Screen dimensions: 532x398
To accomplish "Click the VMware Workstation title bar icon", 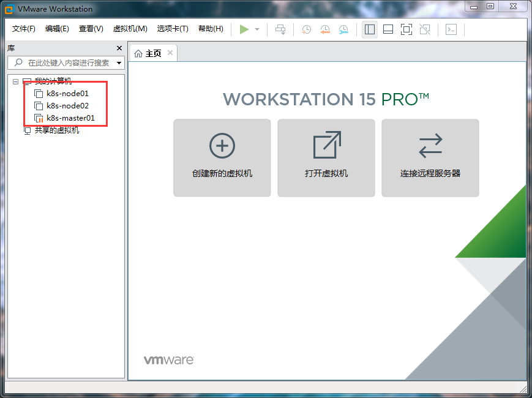I will coord(10,9).
